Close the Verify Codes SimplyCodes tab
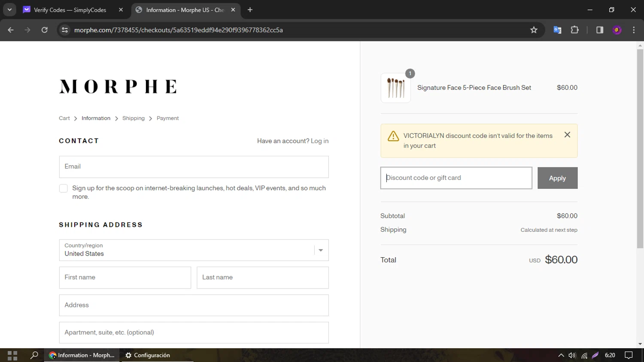The width and height of the screenshot is (644, 362). click(x=121, y=10)
